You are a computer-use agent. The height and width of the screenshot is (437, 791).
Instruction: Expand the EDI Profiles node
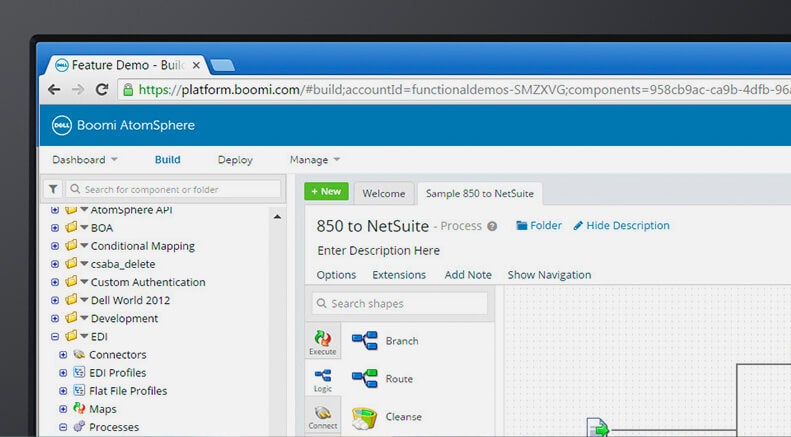pyautogui.click(x=63, y=373)
